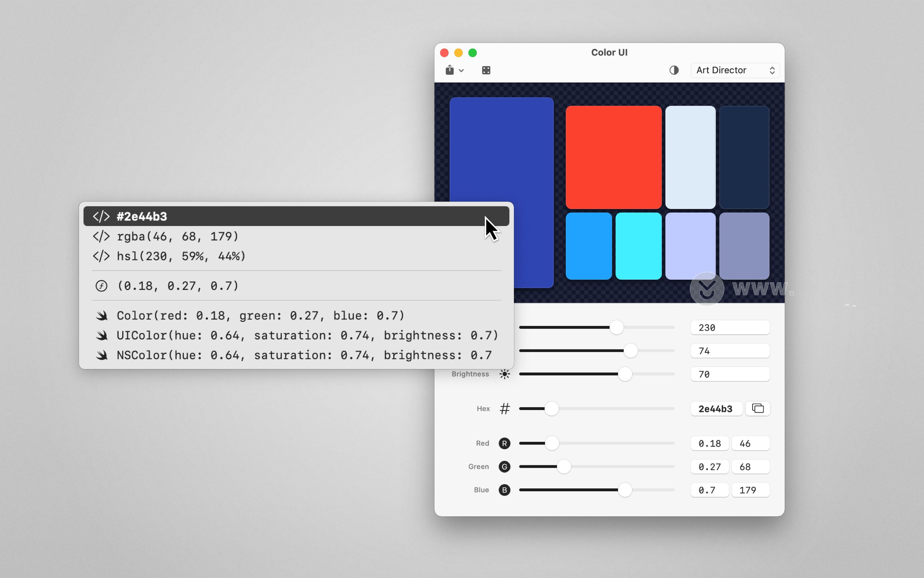Click the Hex slider knob
The image size is (924, 578).
click(x=551, y=409)
